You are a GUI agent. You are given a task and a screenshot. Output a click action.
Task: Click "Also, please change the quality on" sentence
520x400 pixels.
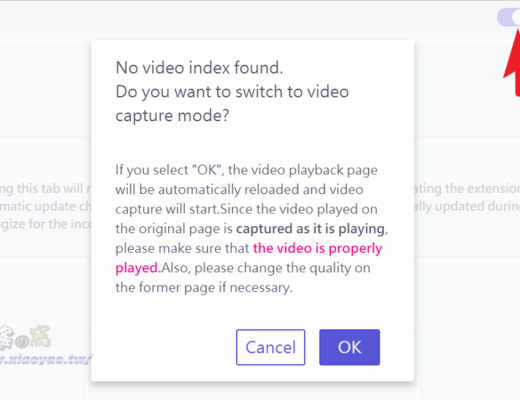click(x=266, y=268)
